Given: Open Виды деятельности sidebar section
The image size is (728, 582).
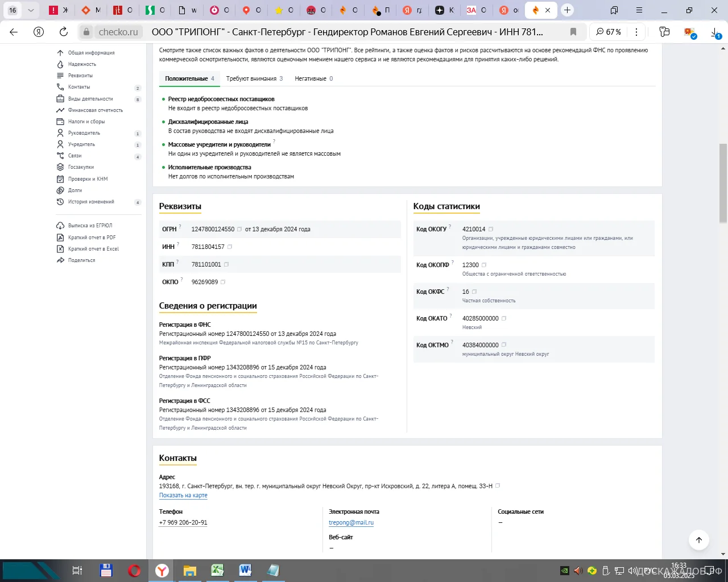Looking at the screenshot, I should (90, 99).
